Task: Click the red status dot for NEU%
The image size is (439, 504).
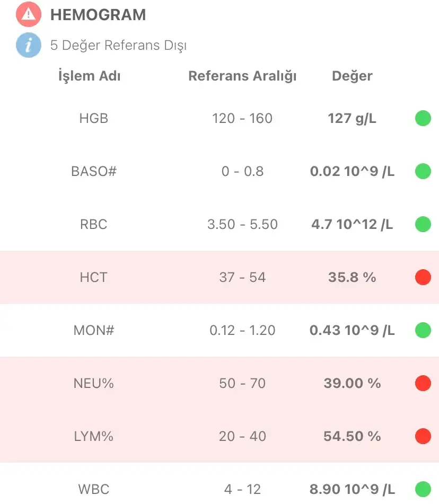Action: [x=423, y=383]
